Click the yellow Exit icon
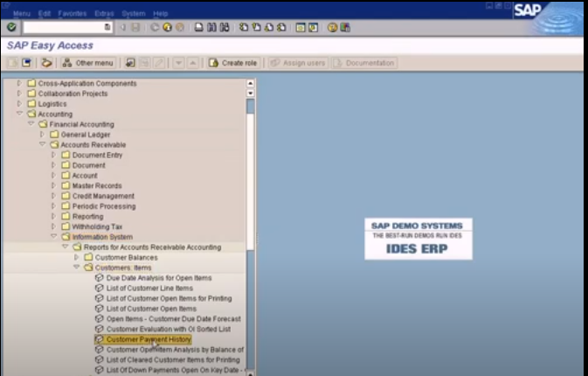 (x=167, y=27)
